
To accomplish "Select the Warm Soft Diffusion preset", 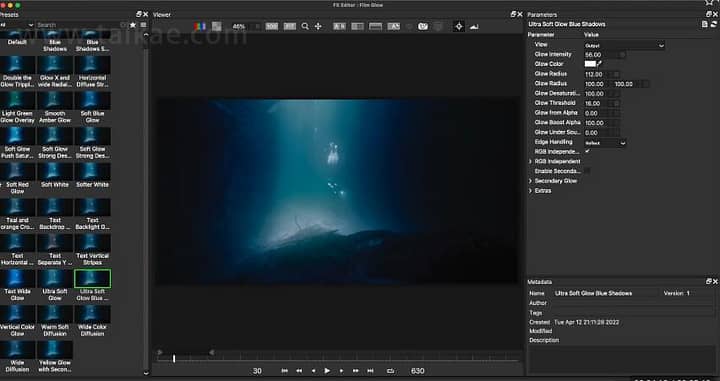I will click(55, 314).
